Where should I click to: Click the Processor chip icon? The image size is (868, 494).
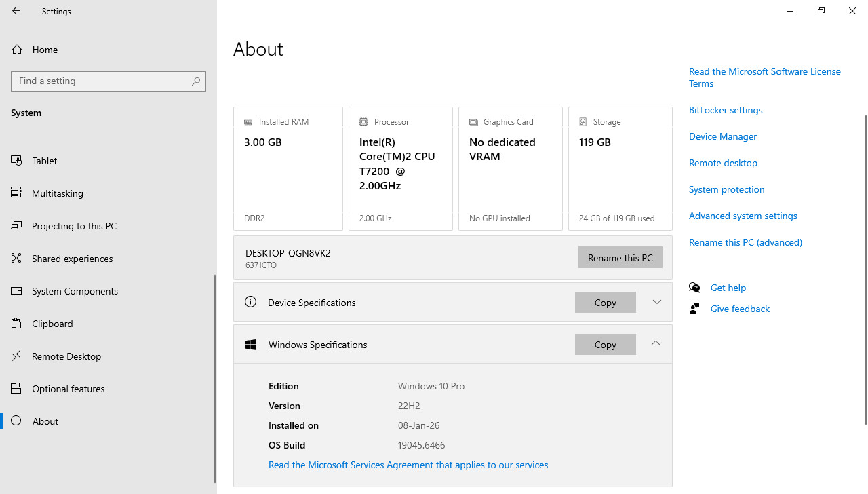click(363, 122)
